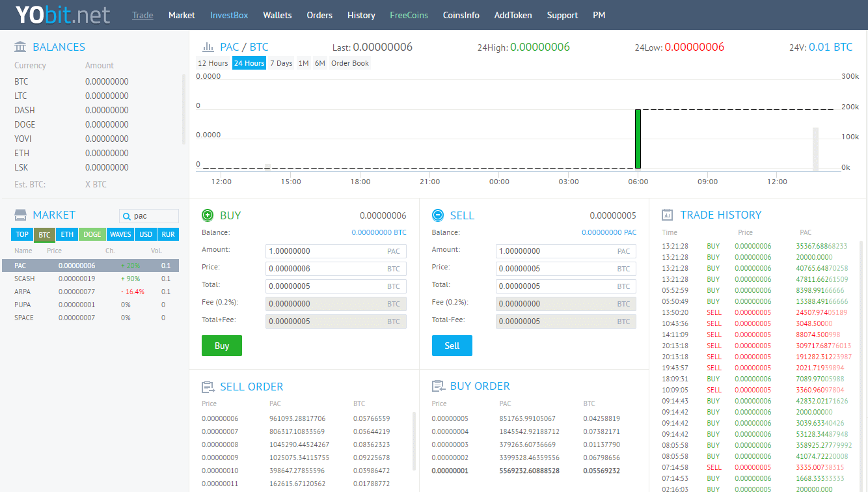Click the Sell Amount input field

point(566,251)
